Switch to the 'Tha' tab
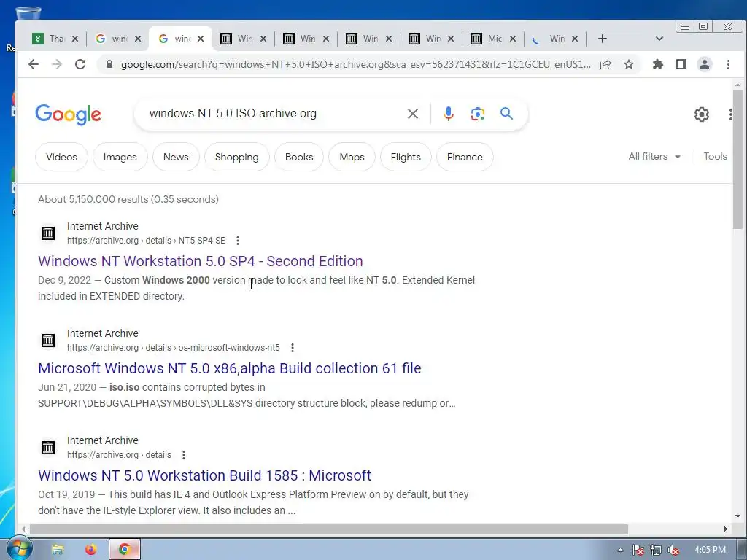Viewport: 747px width, 560px height. coord(49,39)
